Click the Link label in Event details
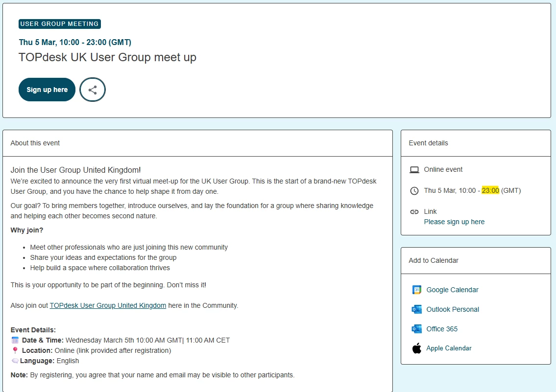 point(430,211)
